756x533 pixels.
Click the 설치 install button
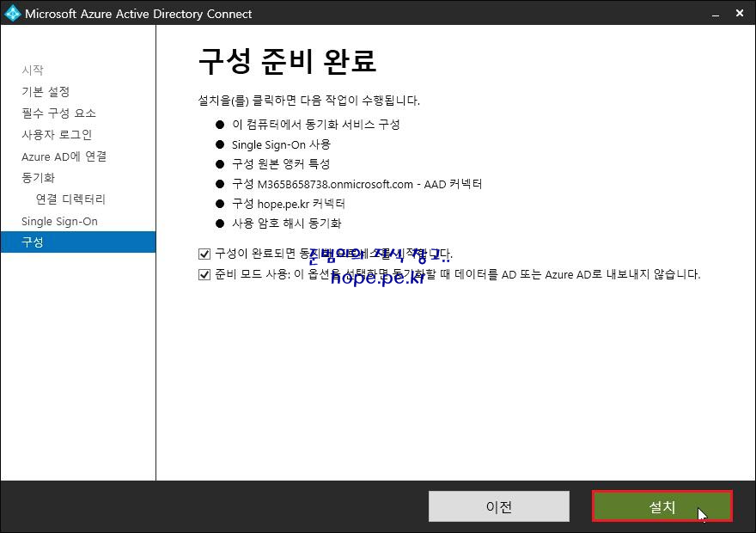click(x=662, y=506)
